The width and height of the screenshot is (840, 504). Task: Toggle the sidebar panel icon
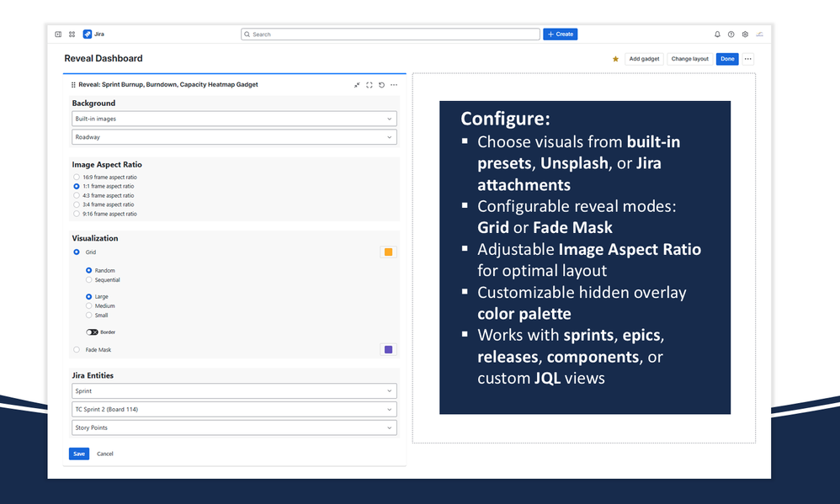[x=58, y=34]
